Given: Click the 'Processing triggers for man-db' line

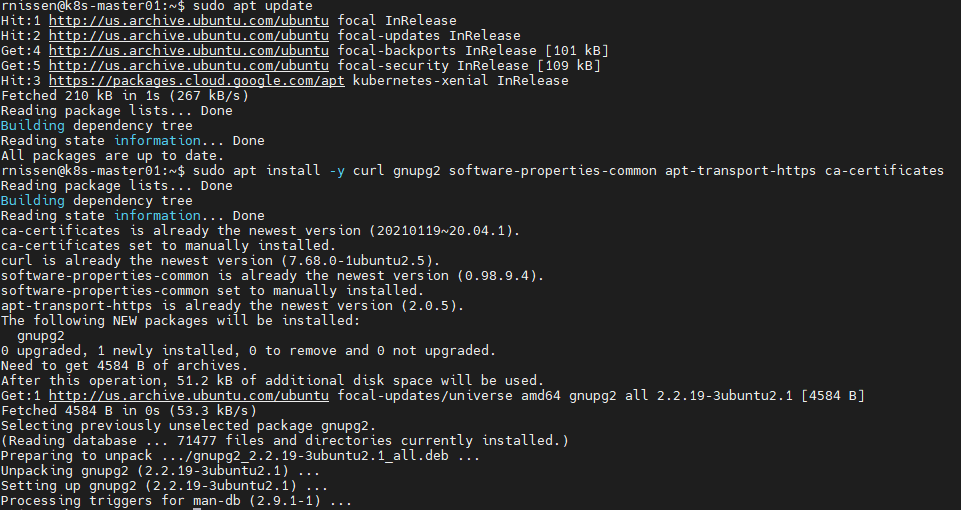Looking at the screenshot, I should click(176, 501).
